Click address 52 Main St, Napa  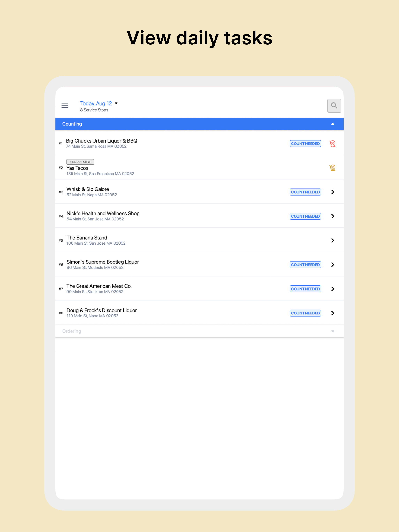tap(92, 195)
